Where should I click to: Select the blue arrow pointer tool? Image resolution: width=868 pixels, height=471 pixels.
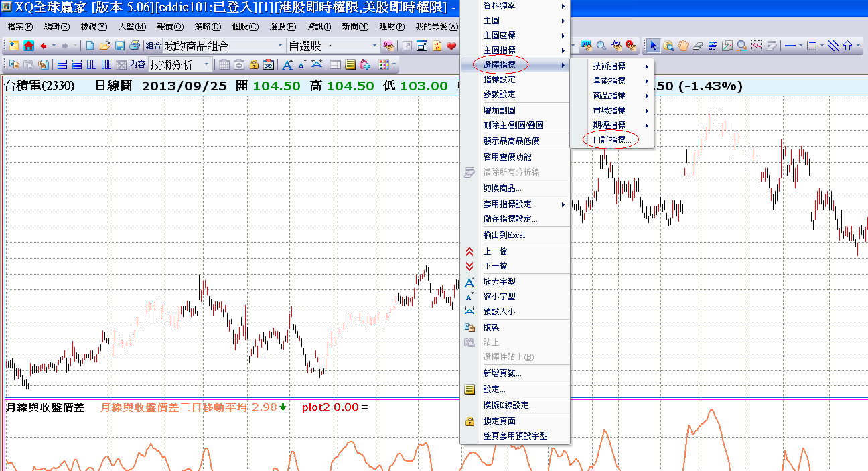652,46
